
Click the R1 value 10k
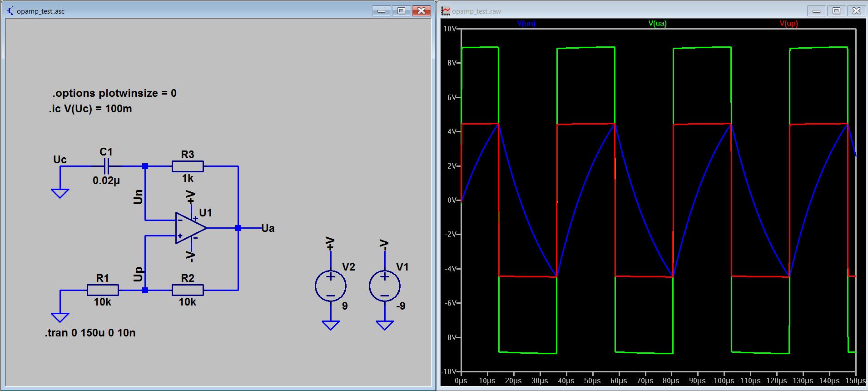[x=103, y=302]
